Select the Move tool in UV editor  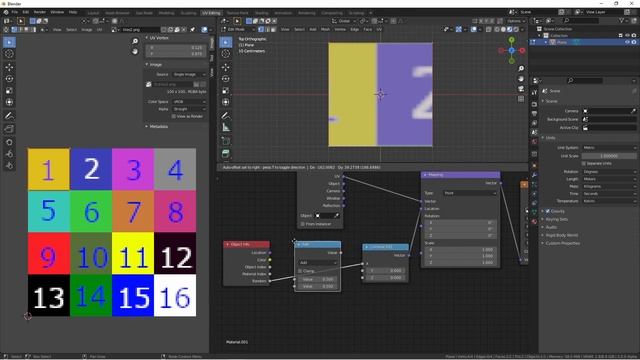click(9, 67)
